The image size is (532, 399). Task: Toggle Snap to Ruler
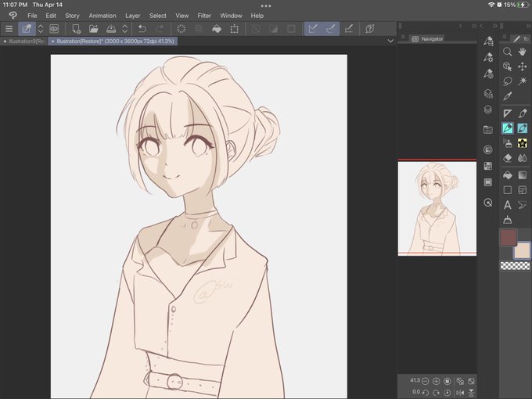tap(313, 29)
